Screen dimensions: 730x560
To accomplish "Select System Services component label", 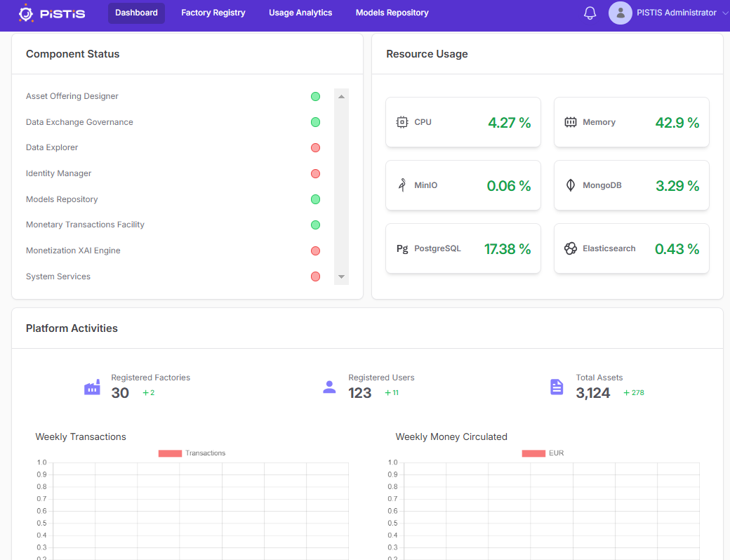I will tap(58, 276).
